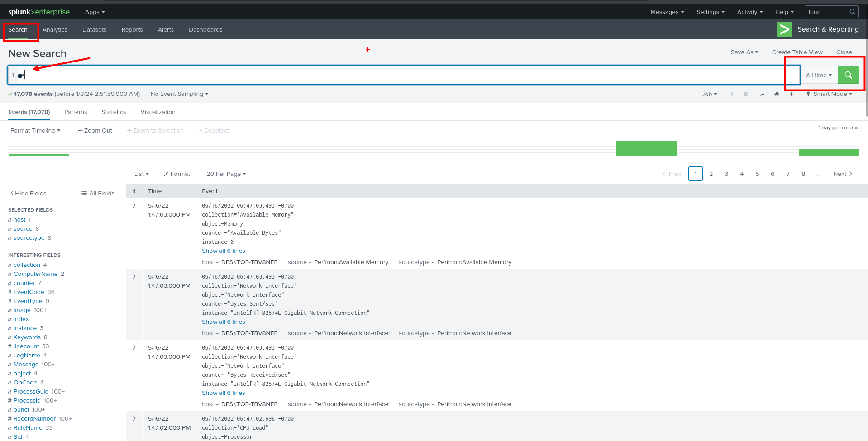Open the Smart Mode dropdown
The image size is (868, 441).
click(830, 94)
